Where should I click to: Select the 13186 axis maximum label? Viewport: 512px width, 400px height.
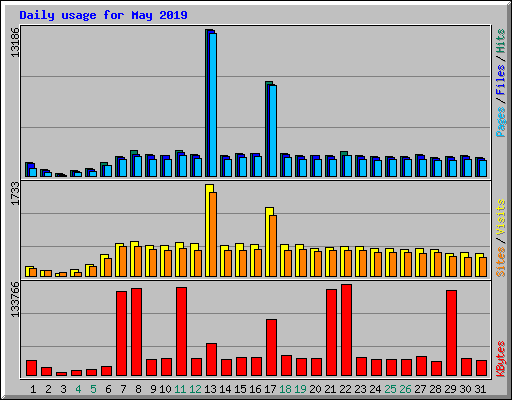point(15,42)
